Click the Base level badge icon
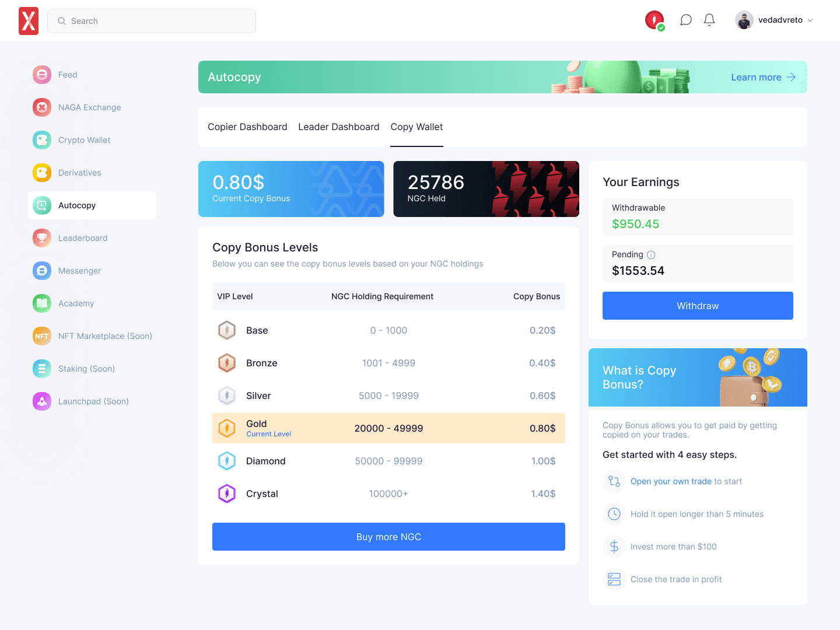The image size is (840, 630). pyautogui.click(x=227, y=330)
